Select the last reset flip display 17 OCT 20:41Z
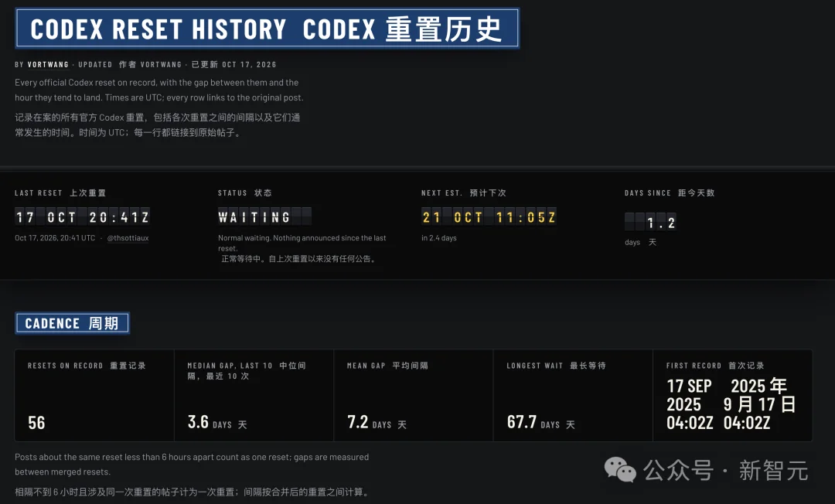 pyautogui.click(x=83, y=216)
